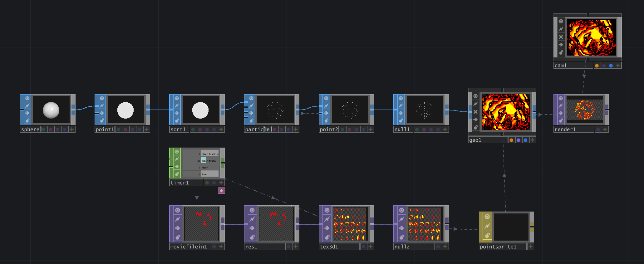Toggle Allow Cooking X flag on geo1
Viewport: 644px width, 264px height.
tap(475, 112)
